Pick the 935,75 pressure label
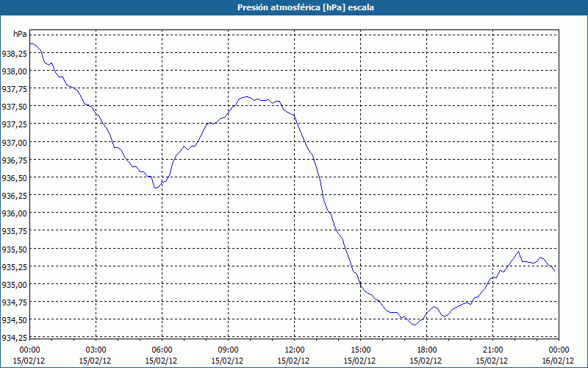 (x=14, y=231)
